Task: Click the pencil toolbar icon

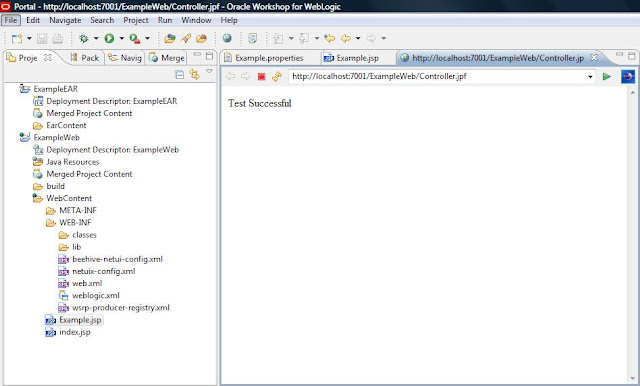Action: click(186, 38)
